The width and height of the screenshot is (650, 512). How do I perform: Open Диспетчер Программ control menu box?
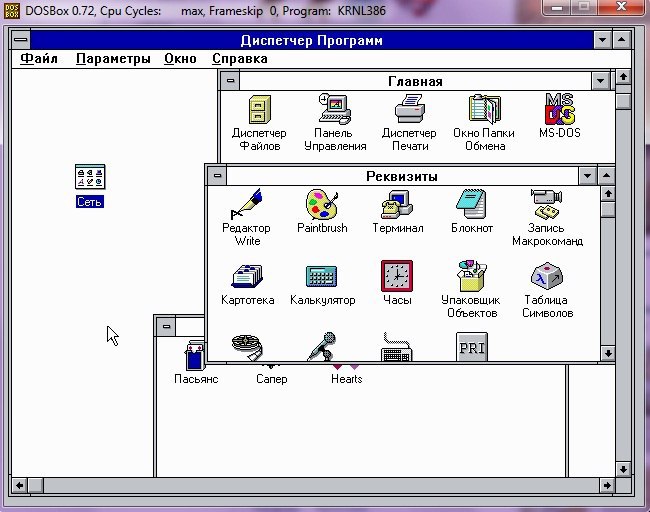click(x=21, y=40)
